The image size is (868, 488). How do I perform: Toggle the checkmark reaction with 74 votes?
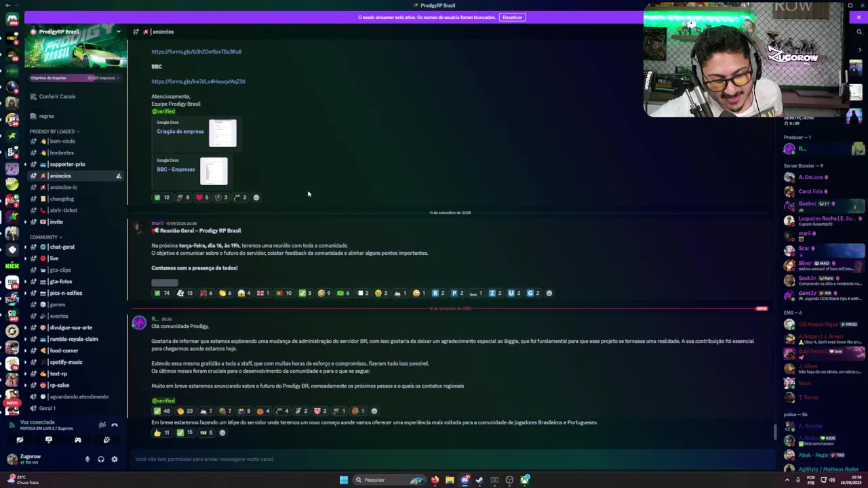tap(162, 293)
